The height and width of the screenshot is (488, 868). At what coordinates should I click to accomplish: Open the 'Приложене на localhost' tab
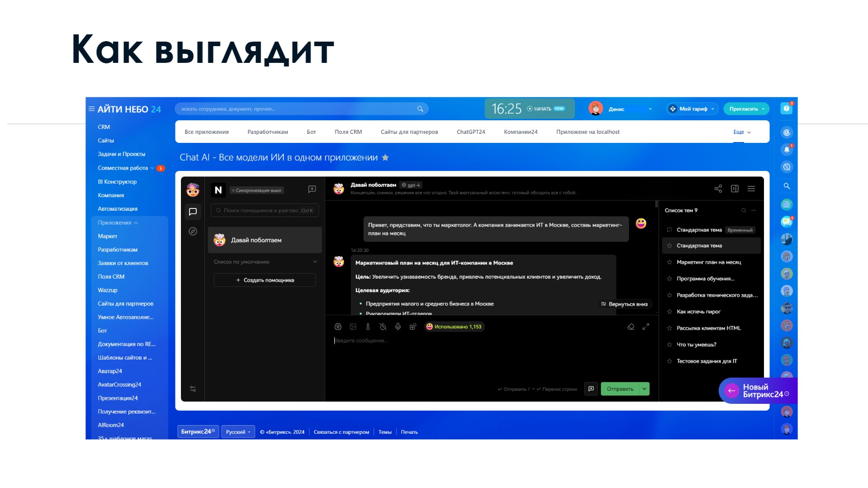[588, 132]
